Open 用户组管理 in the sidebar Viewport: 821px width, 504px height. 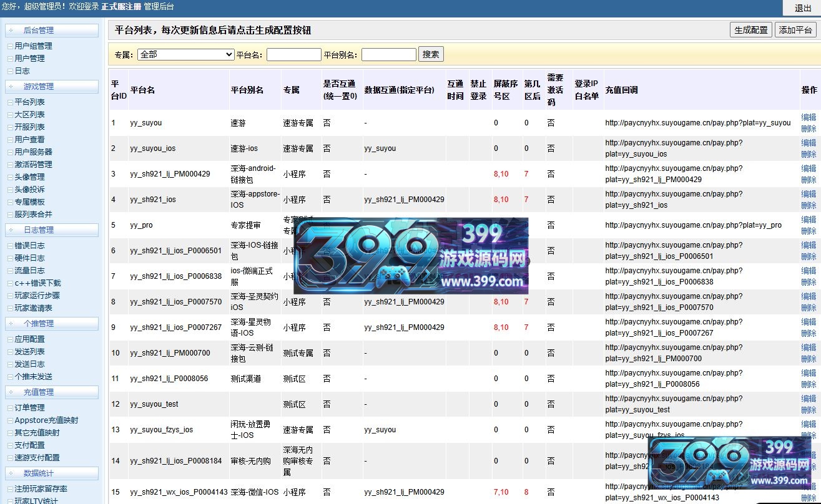click(x=34, y=46)
